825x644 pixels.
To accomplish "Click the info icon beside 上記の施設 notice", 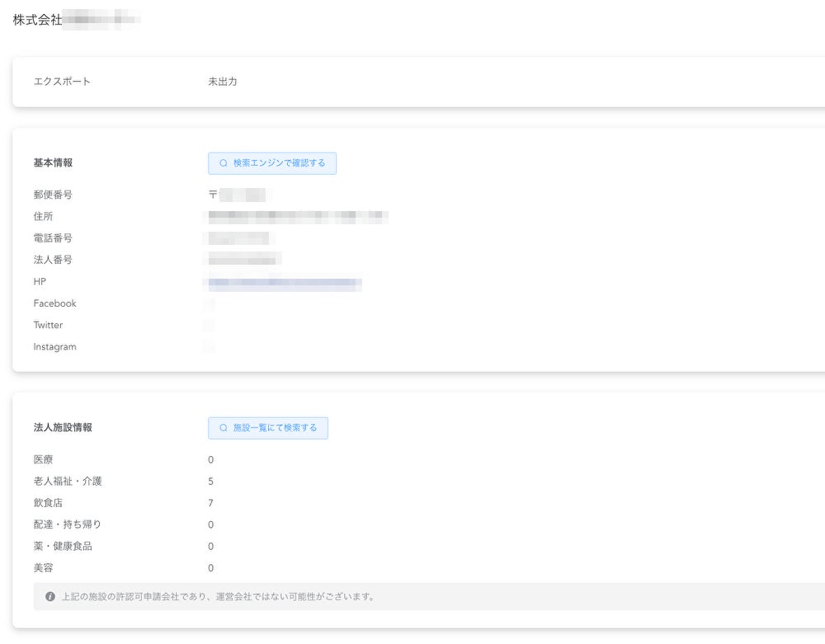I will tap(50, 596).
